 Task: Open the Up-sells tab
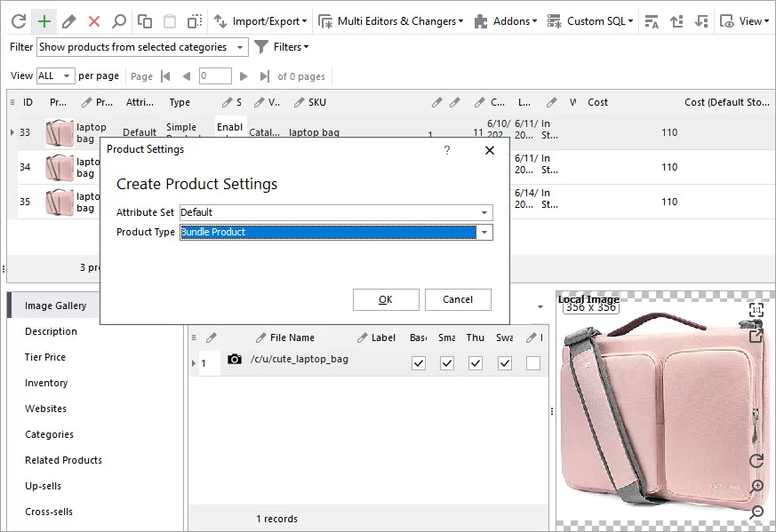click(x=43, y=486)
